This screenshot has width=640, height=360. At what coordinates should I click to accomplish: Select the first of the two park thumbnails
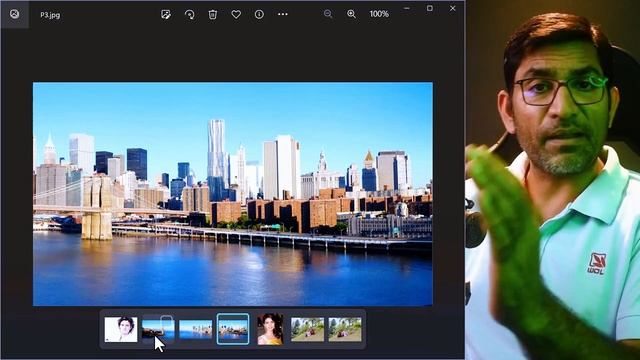pyautogui.click(x=307, y=329)
